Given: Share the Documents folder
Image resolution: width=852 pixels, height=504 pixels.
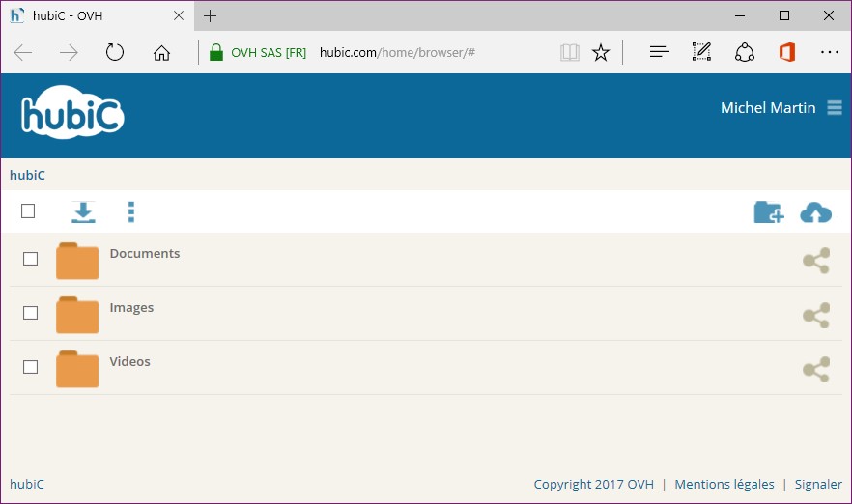Looking at the screenshot, I should tap(816, 261).
